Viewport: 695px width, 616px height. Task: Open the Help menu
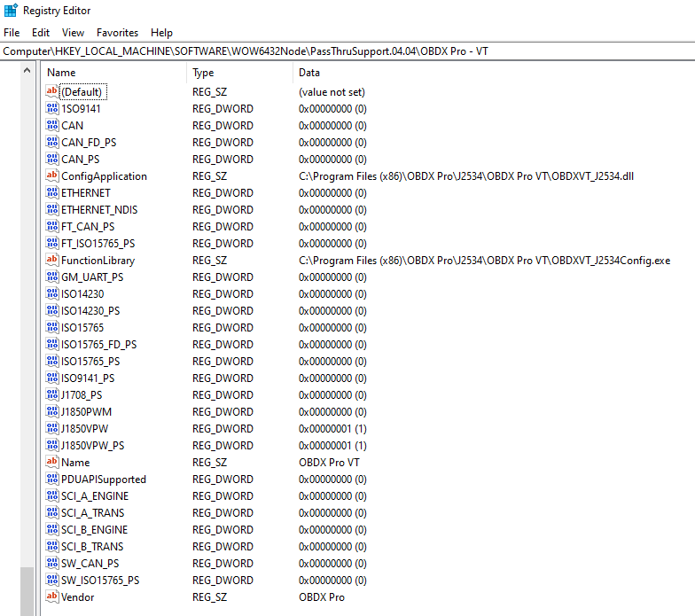click(161, 33)
